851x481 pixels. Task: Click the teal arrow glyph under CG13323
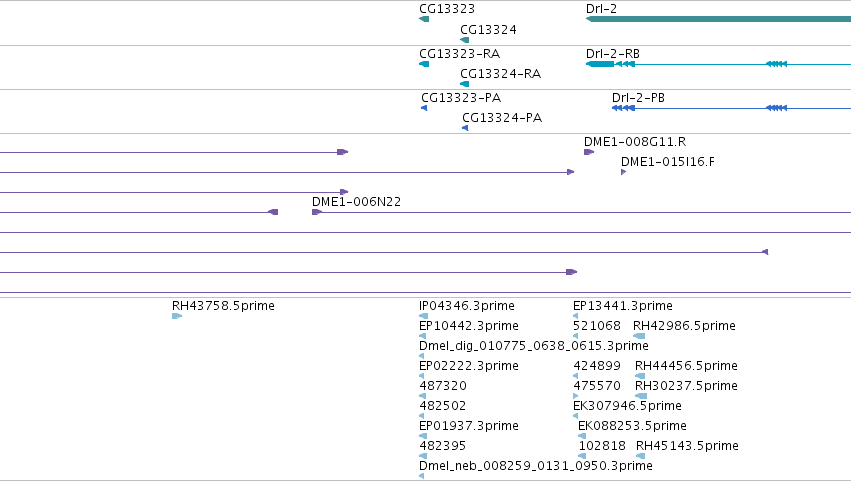click(424, 19)
